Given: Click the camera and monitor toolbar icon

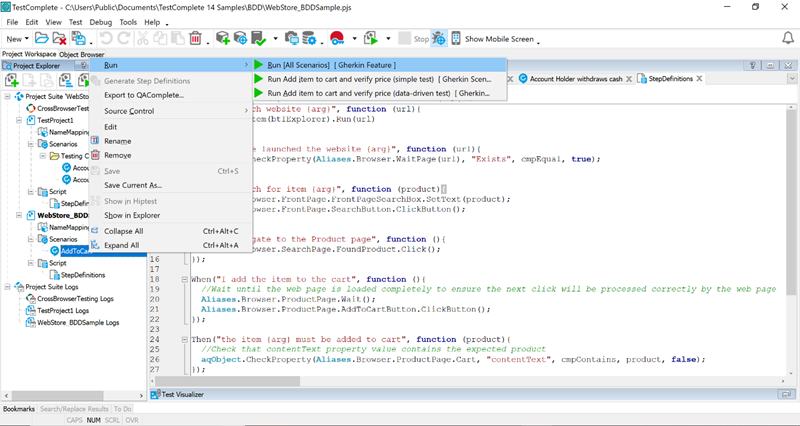Looking at the screenshot, I should click(292, 38).
